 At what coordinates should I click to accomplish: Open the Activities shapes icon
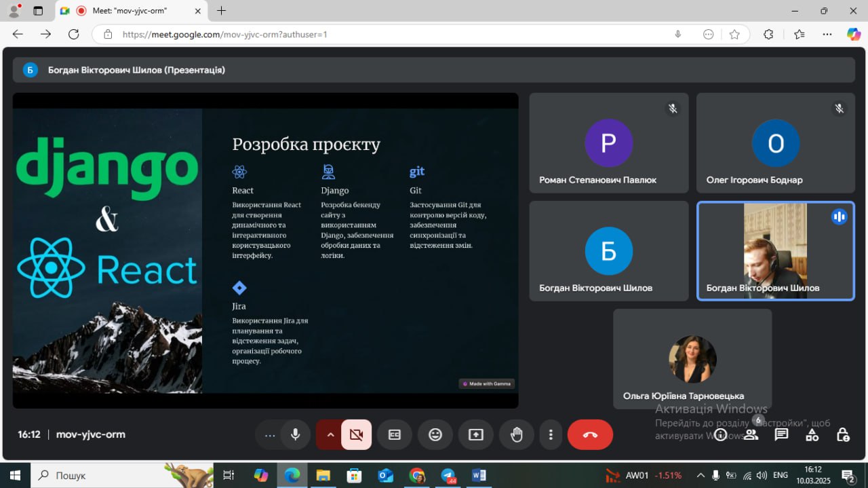812,434
